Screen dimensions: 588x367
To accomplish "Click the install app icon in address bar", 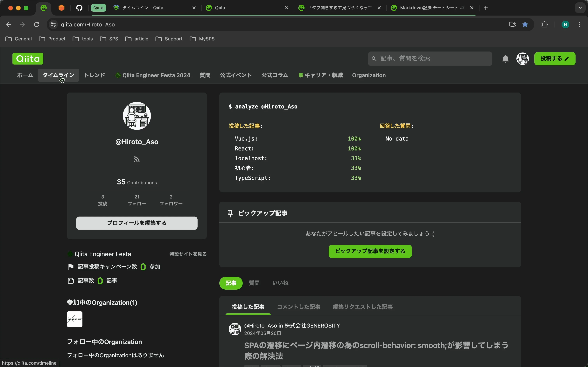I will pyautogui.click(x=512, y=24).
